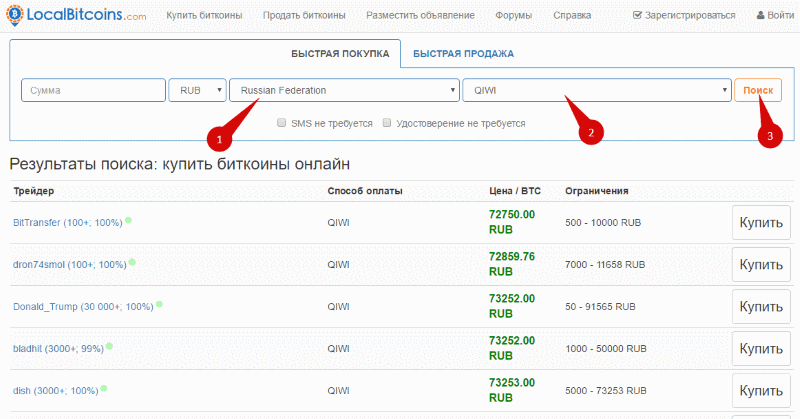The width and height of the screenshot is (800, 419).
Task: Open trader dron74smol profile link
Action: 69,264
